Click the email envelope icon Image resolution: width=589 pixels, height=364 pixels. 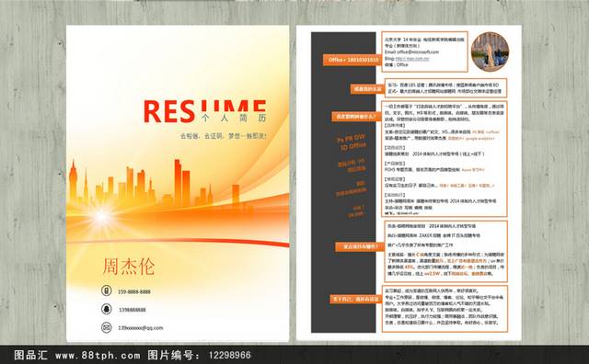[107, 327]
